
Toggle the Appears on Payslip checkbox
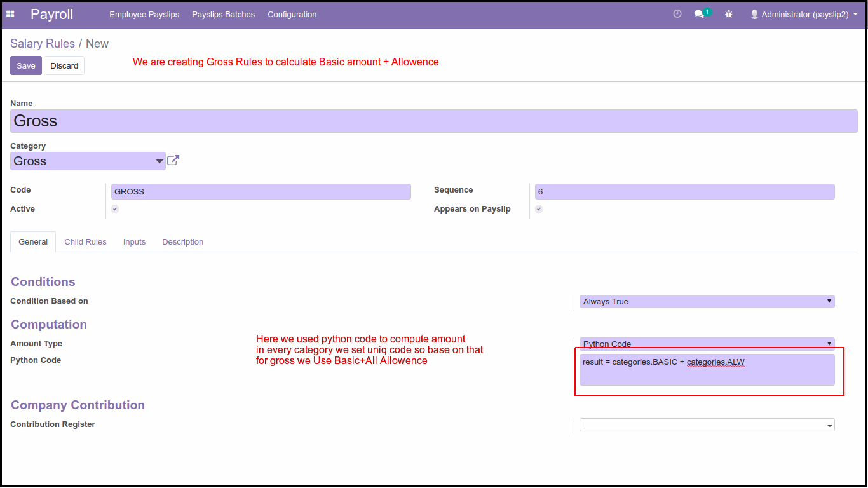(x=539, y=209)
